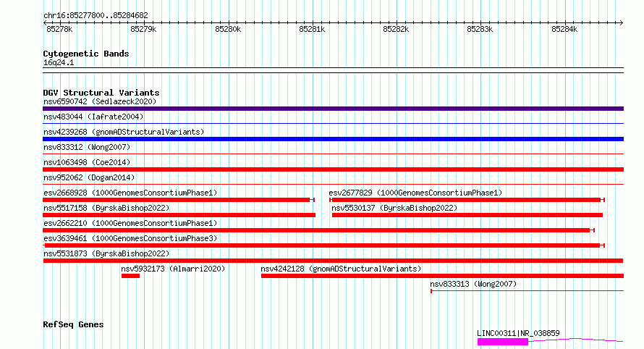This screenshot has height=349, width=644.
Task: Open nsv5530137 (ByrskaBishop2022) label
Action: [394, 208]
